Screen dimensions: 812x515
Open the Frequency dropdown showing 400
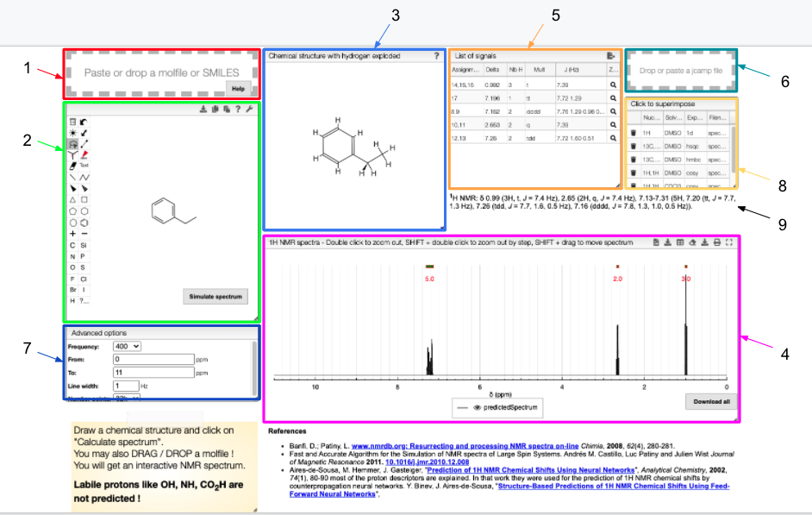pyautogui.click(x=127, y=346)
